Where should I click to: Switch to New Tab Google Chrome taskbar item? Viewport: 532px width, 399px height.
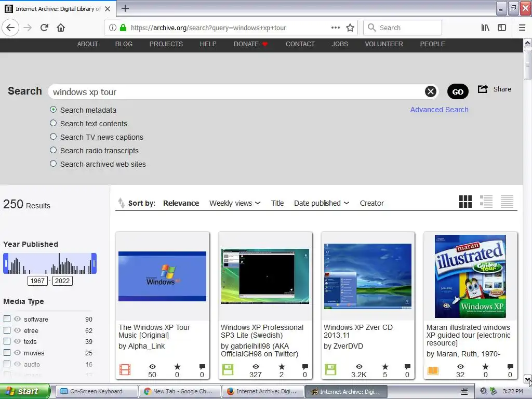click(180, 391)
